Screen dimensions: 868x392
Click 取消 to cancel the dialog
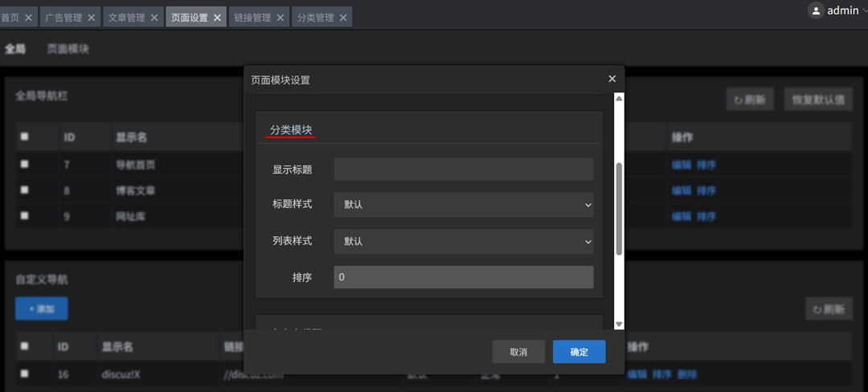point(518,352)
